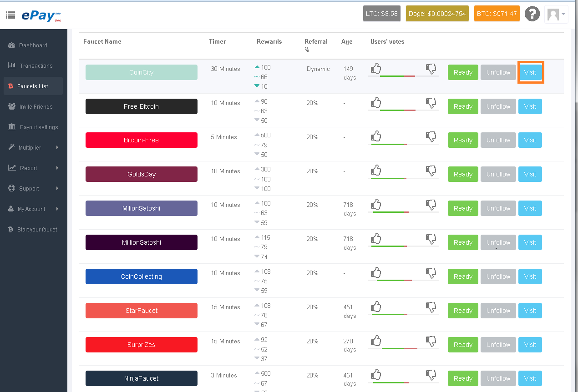Unfollow the CoinCollecting faucet

coord(498,276)
